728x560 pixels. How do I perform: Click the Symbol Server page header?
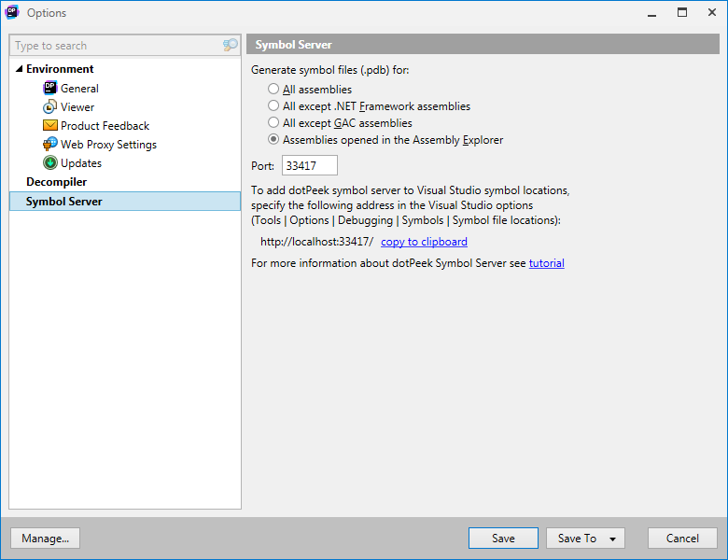[483, 44]
